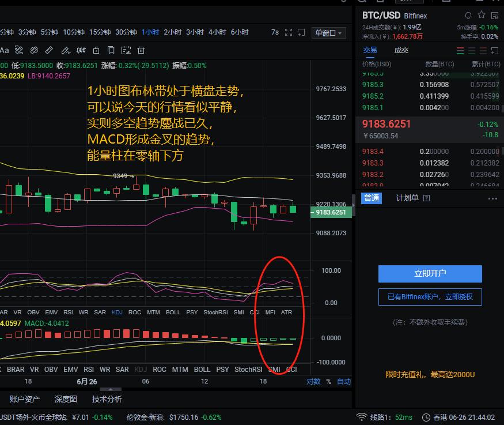The height and width of the screenshot is (425, 504).
Task: Enter fullscreen chart mode
Action: tap(289, 33)
